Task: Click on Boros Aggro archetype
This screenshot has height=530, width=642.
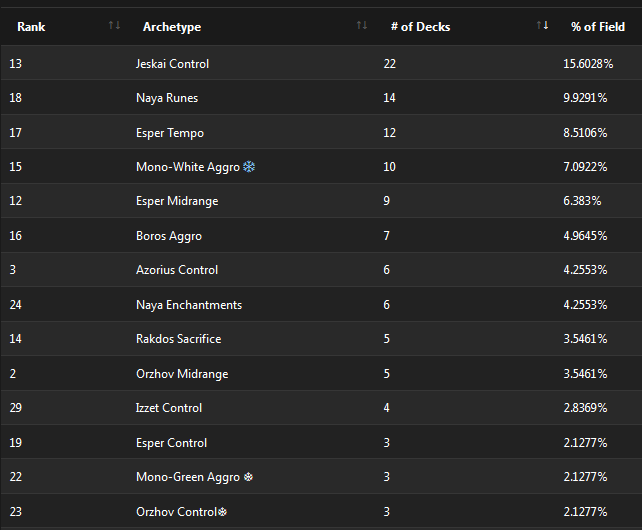Action: (169, 236)
